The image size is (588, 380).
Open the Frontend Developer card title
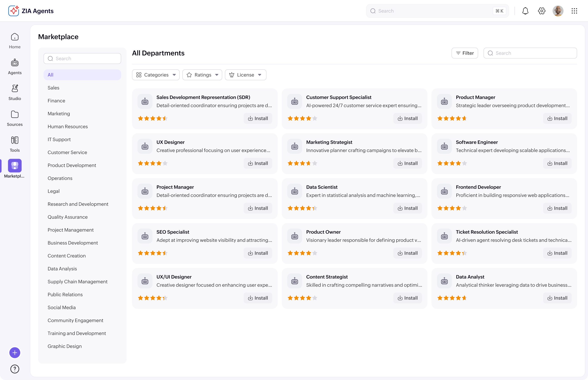478,187
